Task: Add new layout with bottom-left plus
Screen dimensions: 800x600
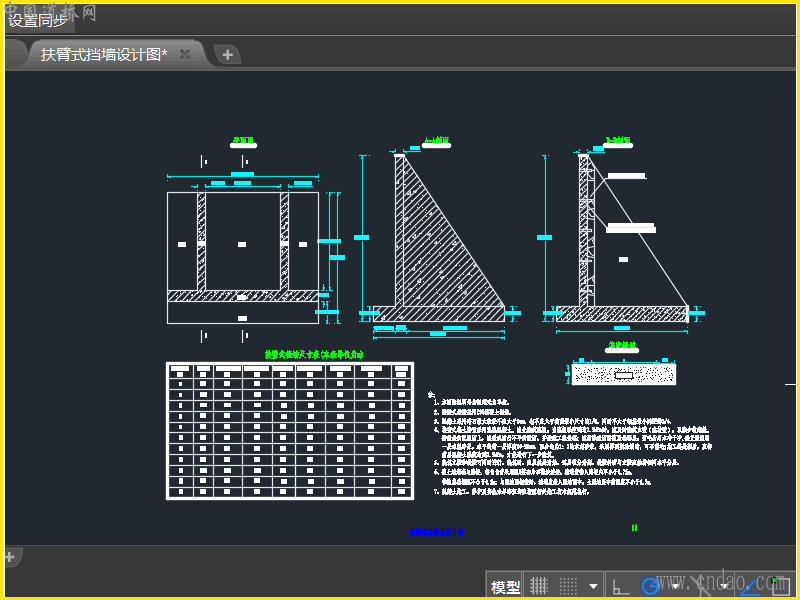Action: (x=9, y=555)
